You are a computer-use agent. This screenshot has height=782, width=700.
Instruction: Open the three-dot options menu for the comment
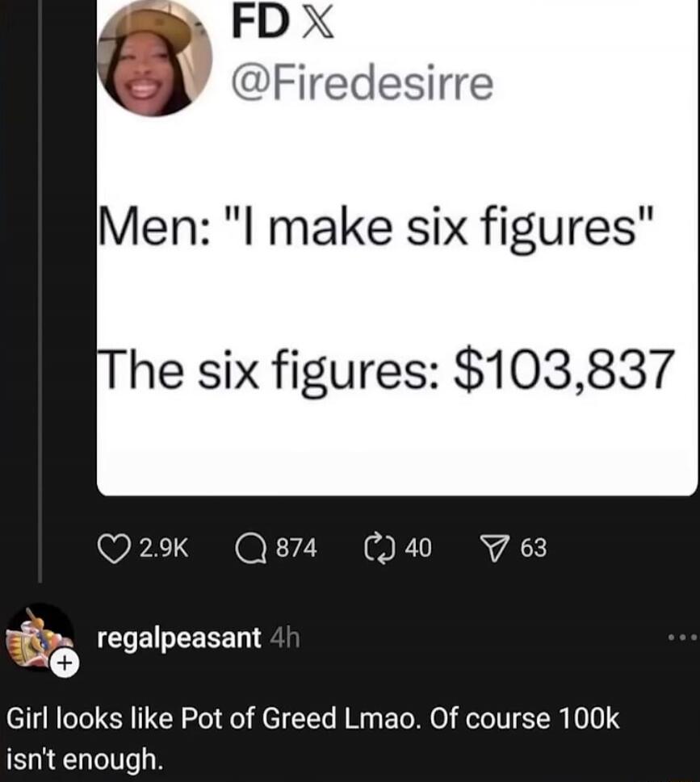683,638
